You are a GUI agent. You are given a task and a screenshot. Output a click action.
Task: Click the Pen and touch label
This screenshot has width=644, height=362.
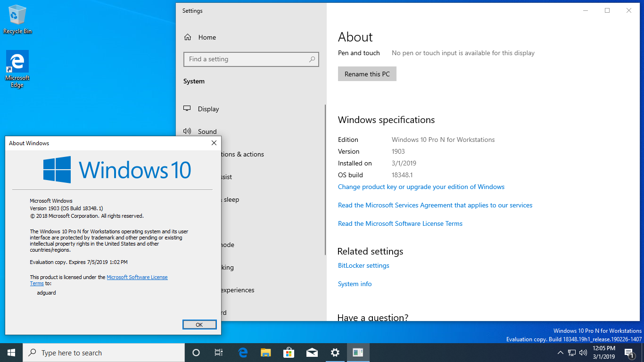click(x=359, y=53)
